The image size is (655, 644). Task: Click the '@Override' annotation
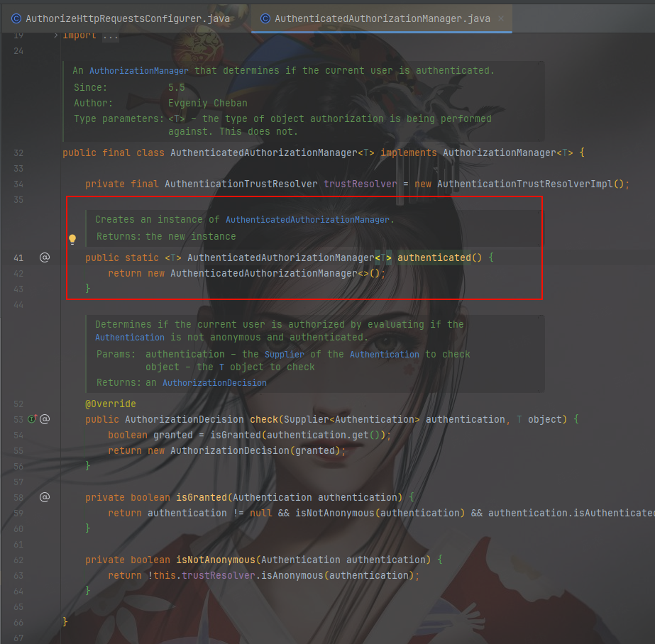coord(111,404)
